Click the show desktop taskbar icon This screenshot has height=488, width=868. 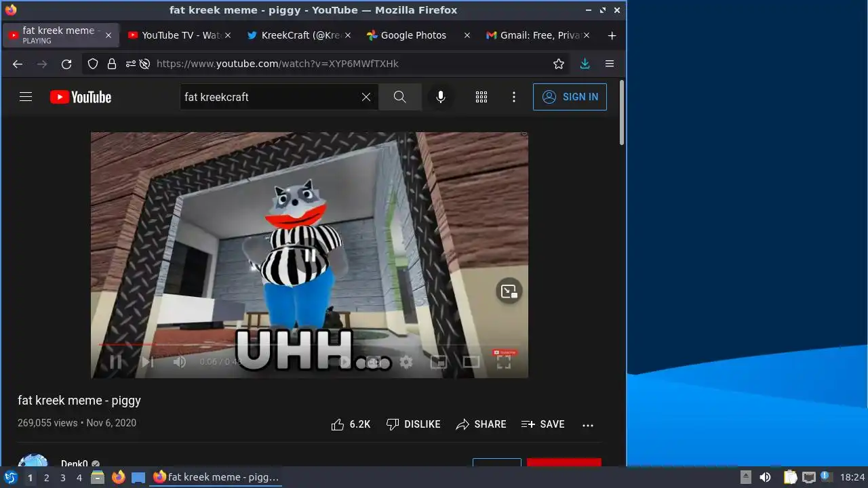(x=138, y=478)
